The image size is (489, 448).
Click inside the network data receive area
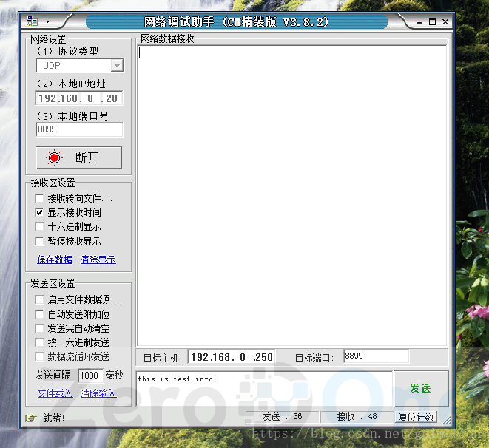point(292,196)
